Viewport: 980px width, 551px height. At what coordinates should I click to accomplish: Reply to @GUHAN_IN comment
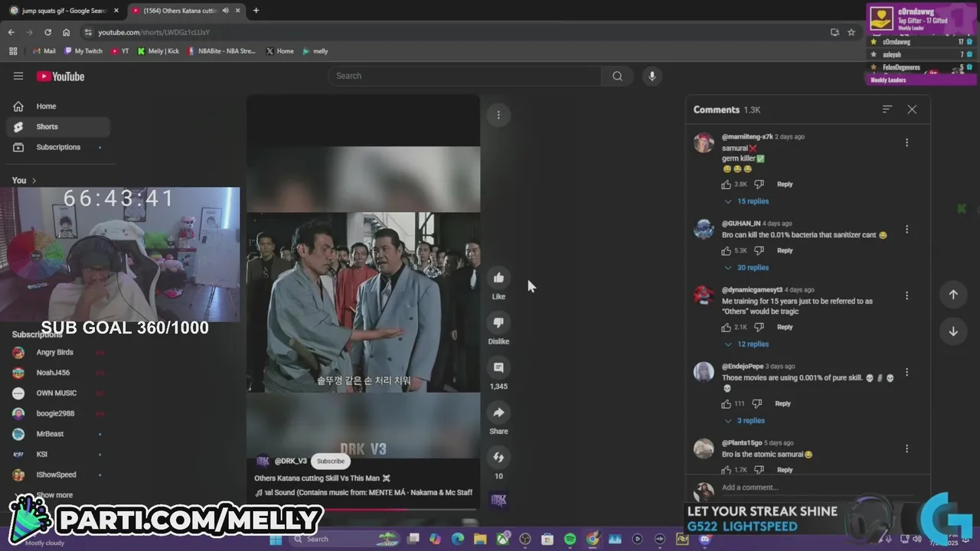click(785, 250)
